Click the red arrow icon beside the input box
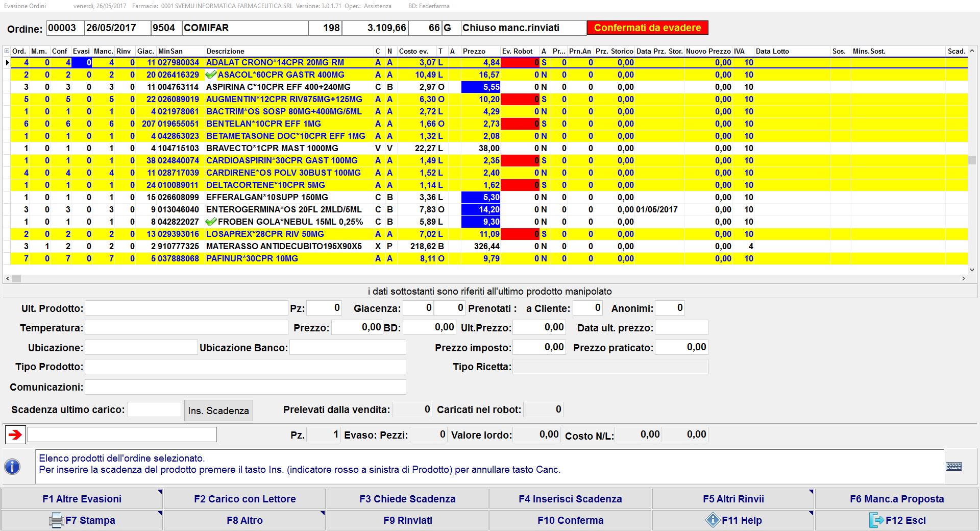 pos(15,435)
